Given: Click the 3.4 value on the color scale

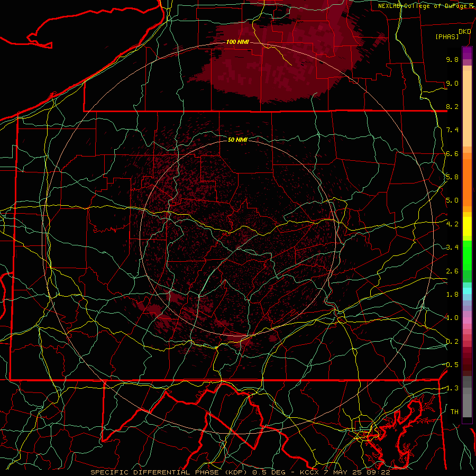Looking at the screenshot, I should pos(452,248).
